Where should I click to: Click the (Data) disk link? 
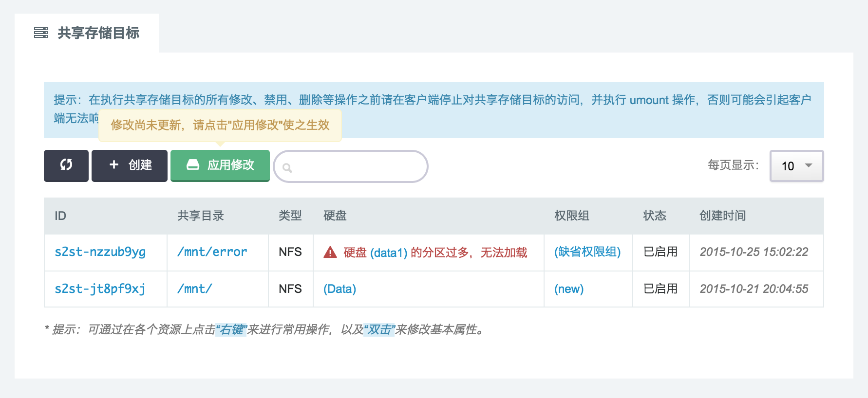[340, 289]
